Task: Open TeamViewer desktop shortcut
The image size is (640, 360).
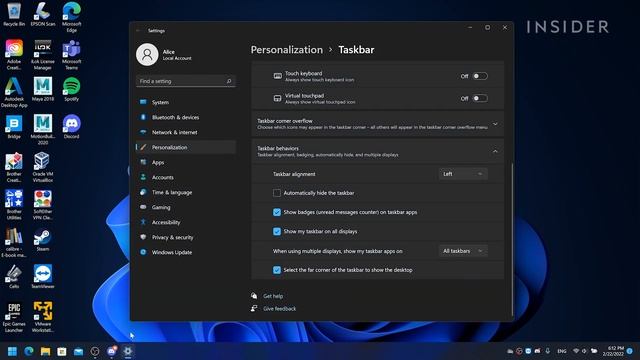Action: [x=42, y=277]
